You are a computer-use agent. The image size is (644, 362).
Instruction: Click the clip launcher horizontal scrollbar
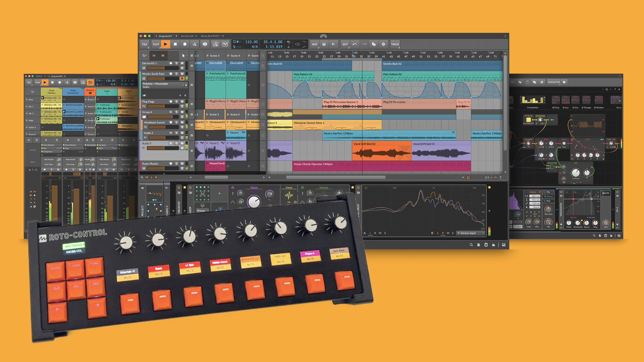216,177
